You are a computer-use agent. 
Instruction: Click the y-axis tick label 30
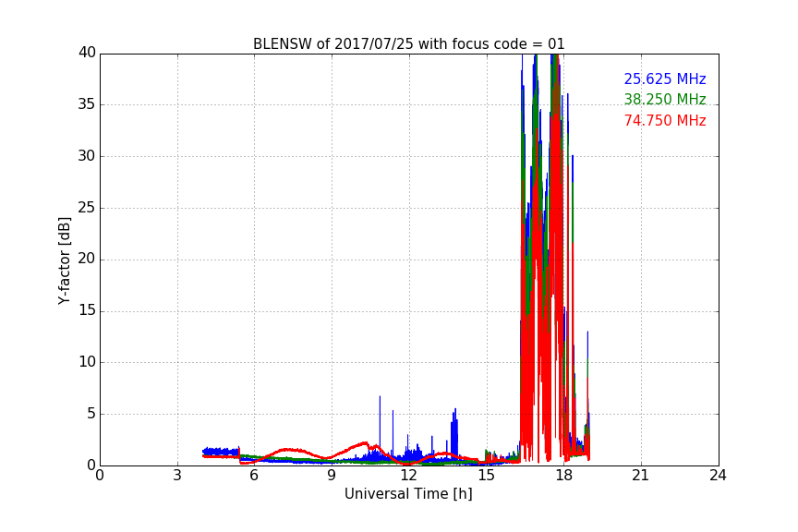(87, 156)
